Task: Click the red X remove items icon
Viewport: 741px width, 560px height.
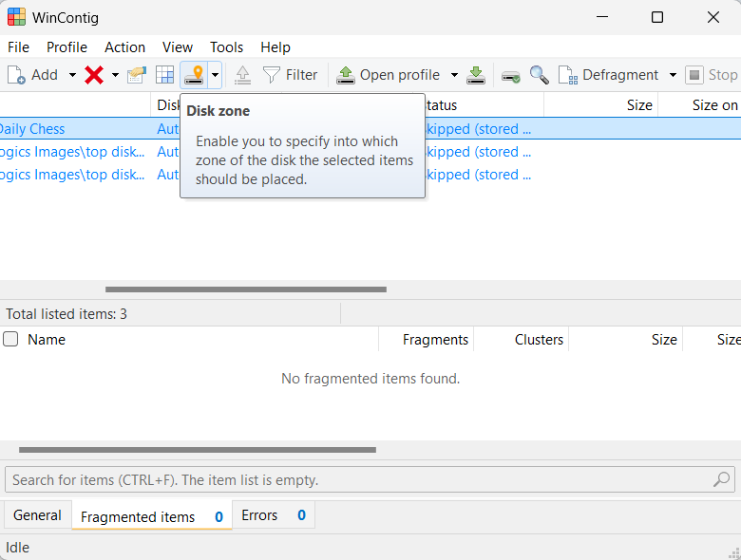Action: pyautogui.click(x=94, y=75)
